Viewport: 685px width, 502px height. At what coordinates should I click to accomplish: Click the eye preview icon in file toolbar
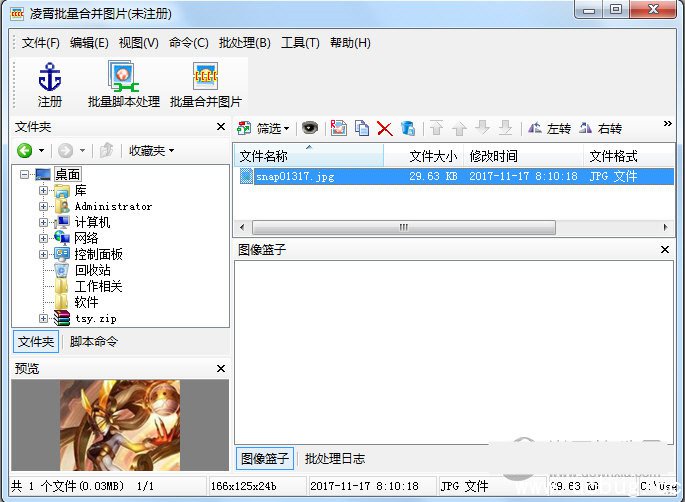tap(310, 128)
